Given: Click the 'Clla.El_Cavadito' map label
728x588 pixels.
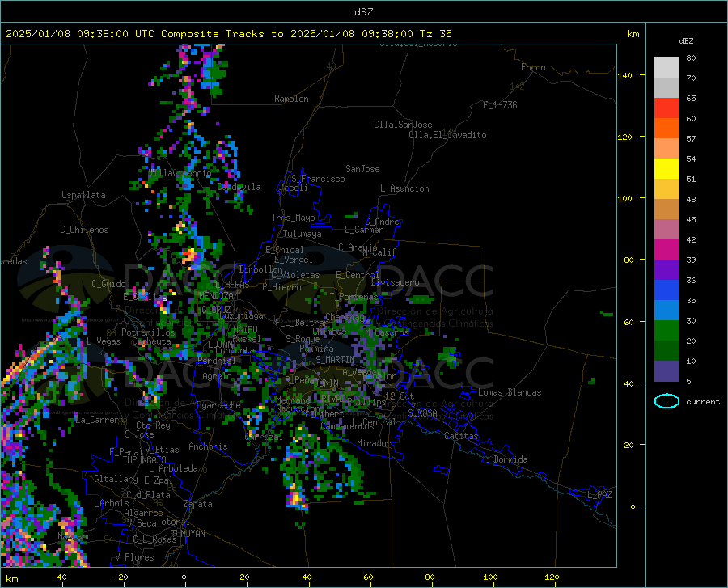Looking at the screenshot, I should 447,135.
